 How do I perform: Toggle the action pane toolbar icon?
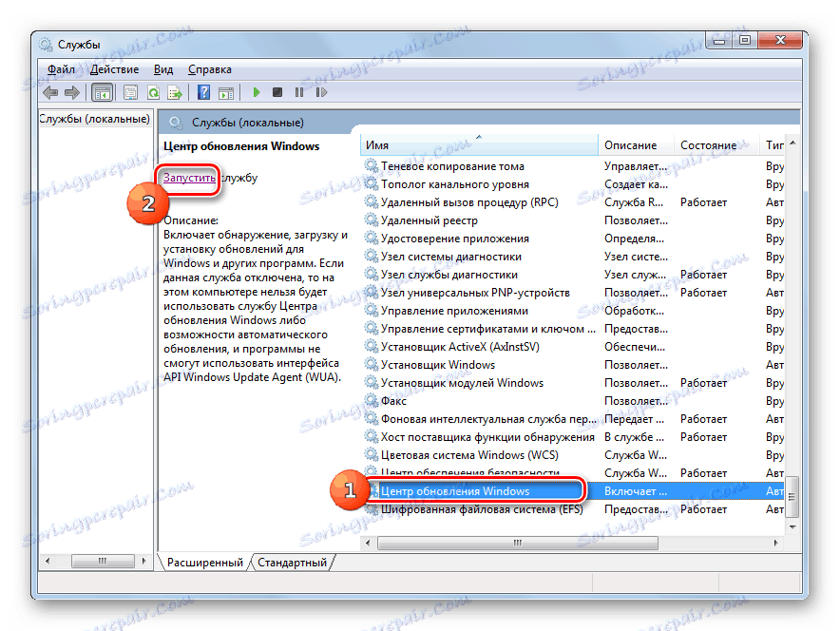pos(226,93)
